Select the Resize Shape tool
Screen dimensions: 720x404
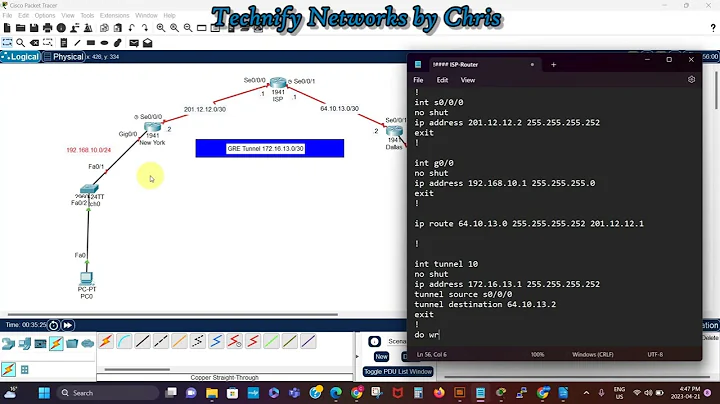[48, 43]
